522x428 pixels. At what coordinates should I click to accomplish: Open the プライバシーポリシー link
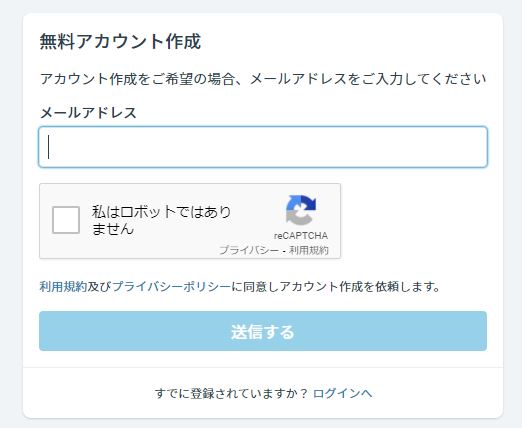[x=171, y=286]
